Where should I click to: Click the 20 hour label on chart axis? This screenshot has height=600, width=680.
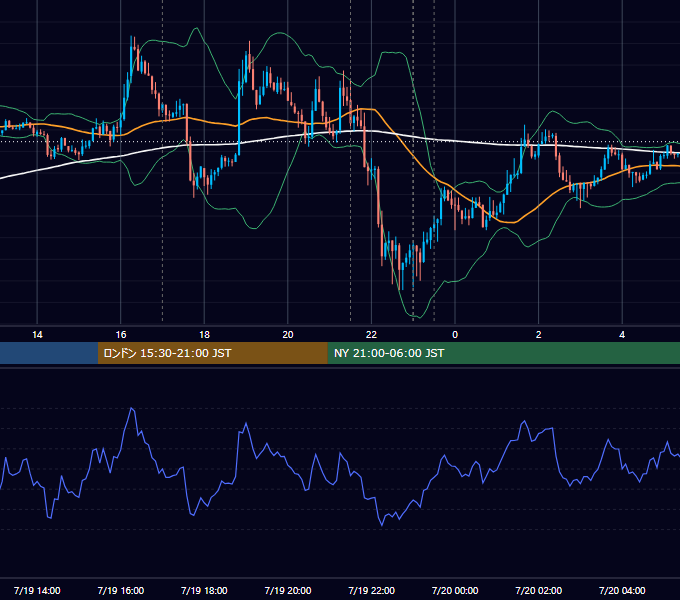click(x=288, y=335)
